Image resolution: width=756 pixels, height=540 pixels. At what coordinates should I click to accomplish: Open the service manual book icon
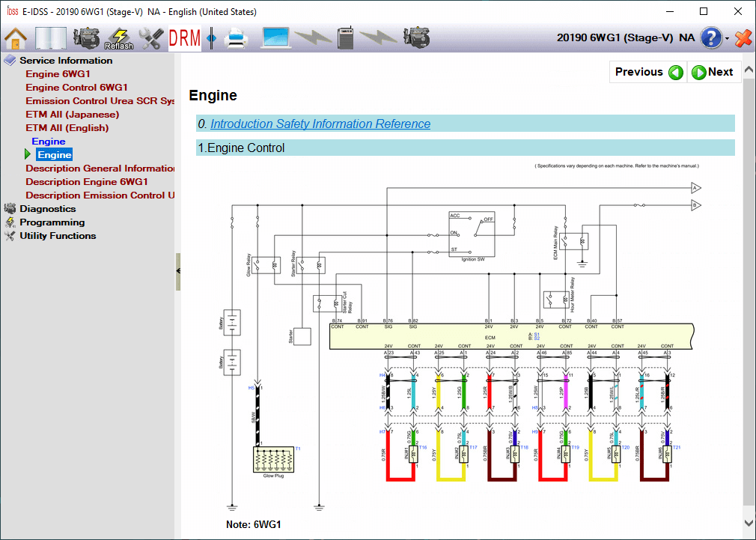click(50, 37)
